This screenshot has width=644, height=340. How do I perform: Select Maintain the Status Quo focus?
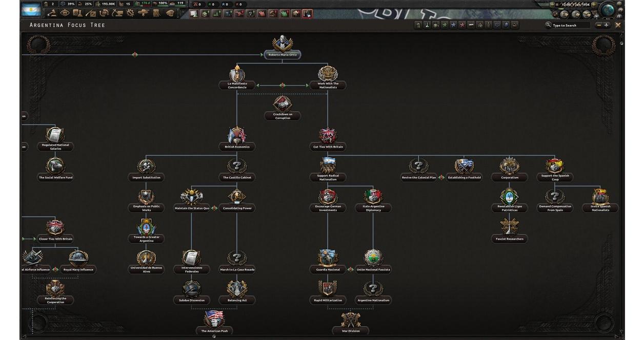pos(192,201)
